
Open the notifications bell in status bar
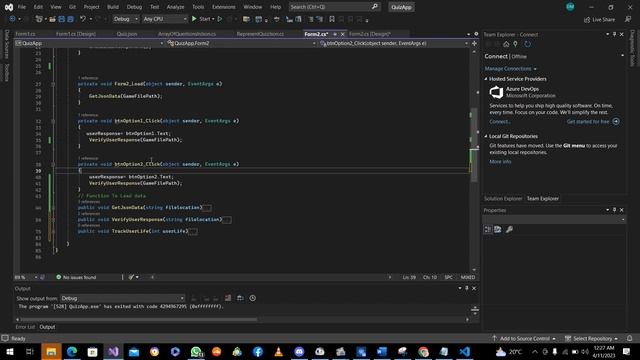pyautogui.click(x=630, y=338)
